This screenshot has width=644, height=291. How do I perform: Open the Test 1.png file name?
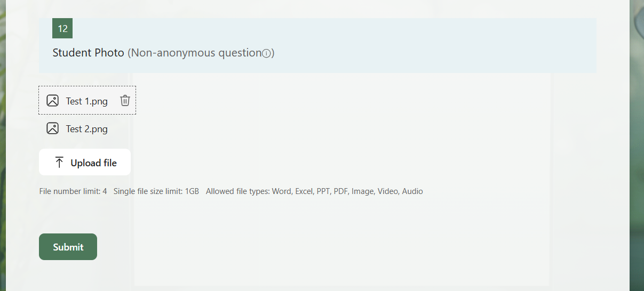(x=86, y=101)
